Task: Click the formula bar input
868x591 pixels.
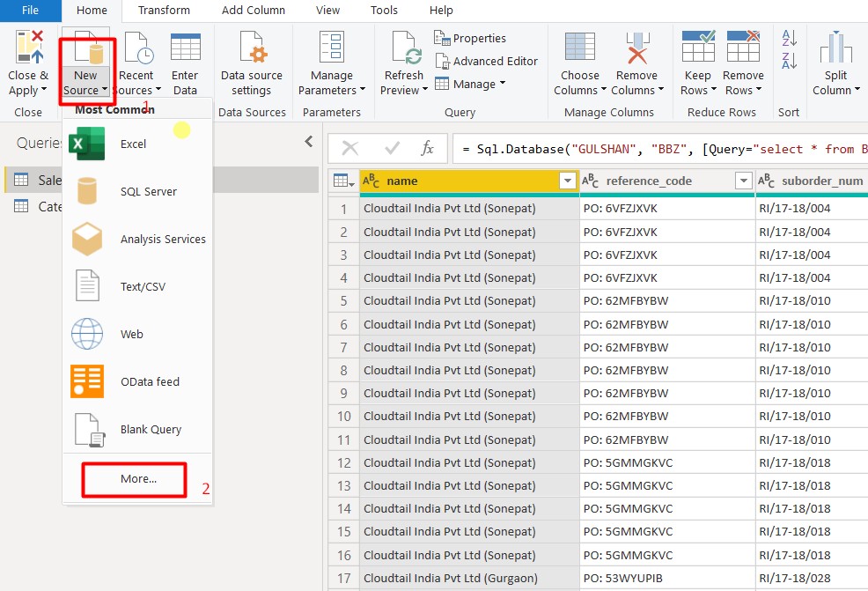Action: coord(660,149)
